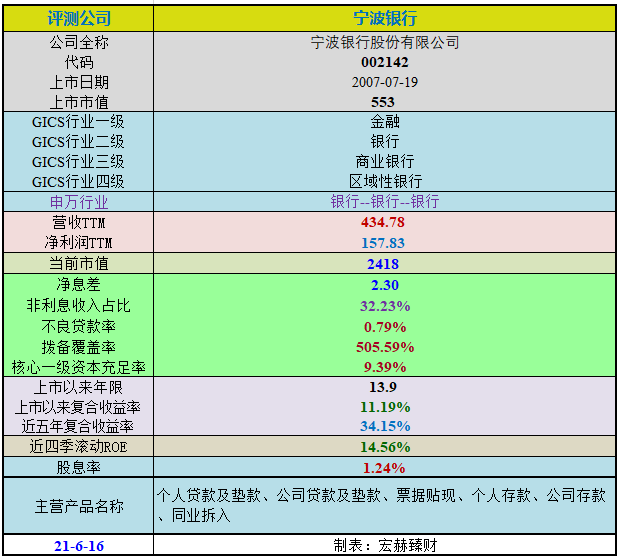Select the value 11.19%
The image size is (619, 557).
tap(385, 407)
